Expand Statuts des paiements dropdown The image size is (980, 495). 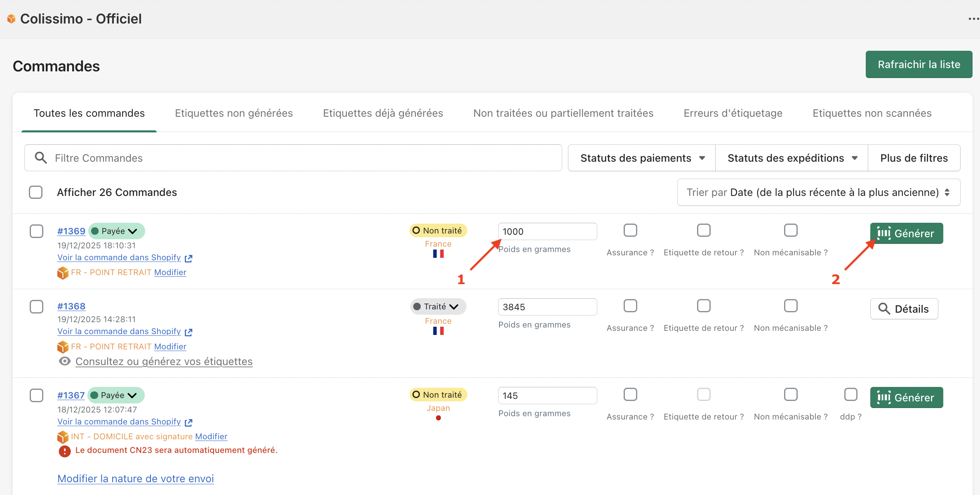pyautogui.click(x=642, y=158)
